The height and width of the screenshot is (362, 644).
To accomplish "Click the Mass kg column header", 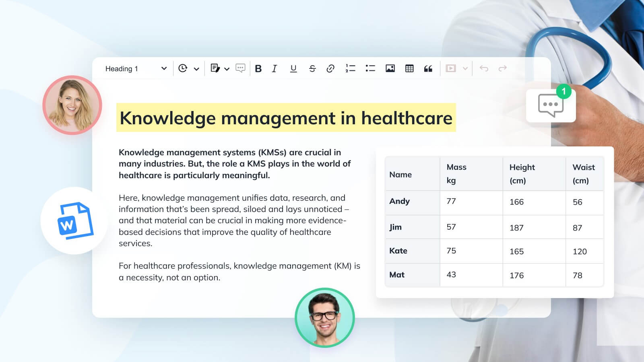I will 471,174.
